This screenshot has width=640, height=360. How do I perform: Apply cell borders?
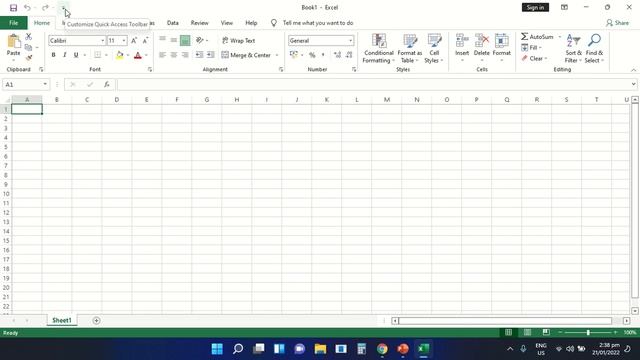(x=98, y=55)
